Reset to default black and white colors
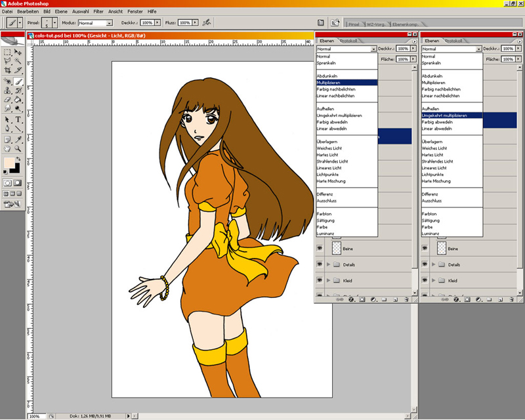This screenshot has width=525, height=420. point(5,172)
